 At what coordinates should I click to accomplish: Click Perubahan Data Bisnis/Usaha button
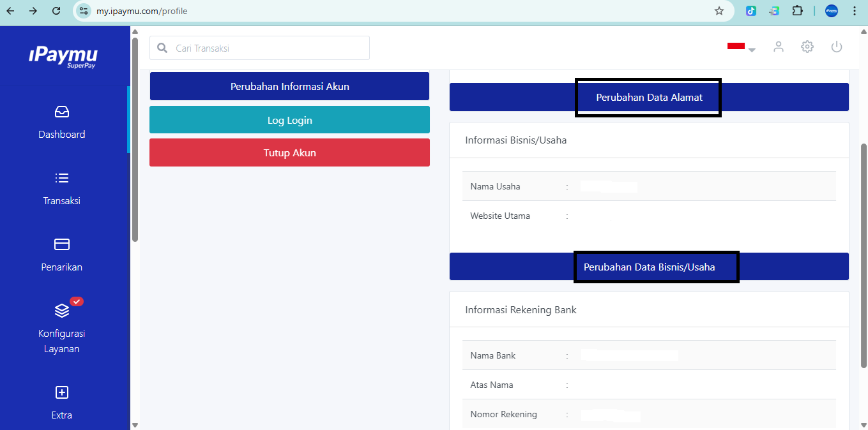click(x=649, y=267)
